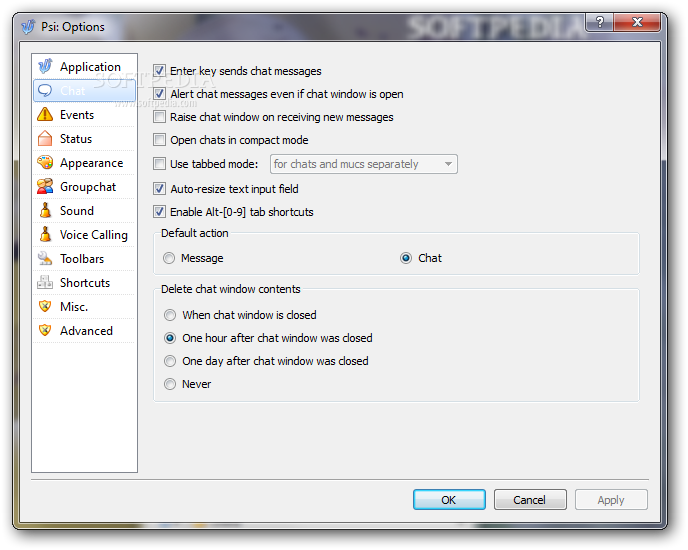The image size is (688, 550).
Task: Click the OK button
Action: point(449,500)
